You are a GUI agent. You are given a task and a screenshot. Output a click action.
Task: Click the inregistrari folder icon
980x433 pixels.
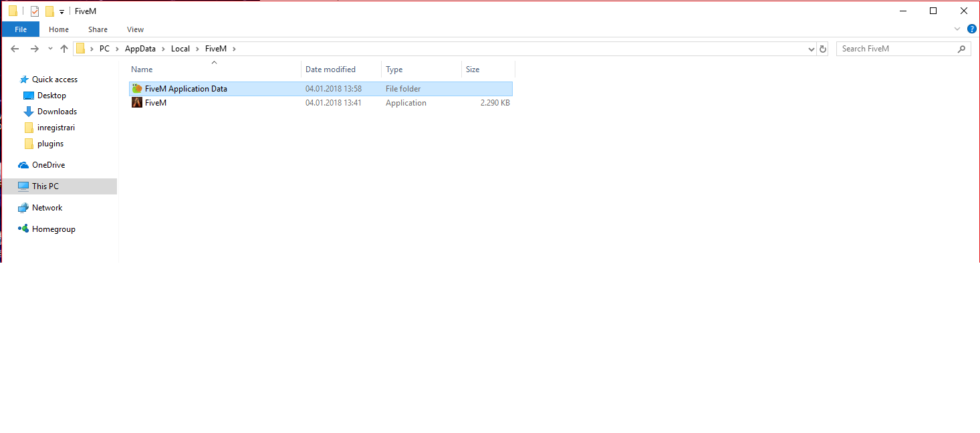tap(28, 128)
